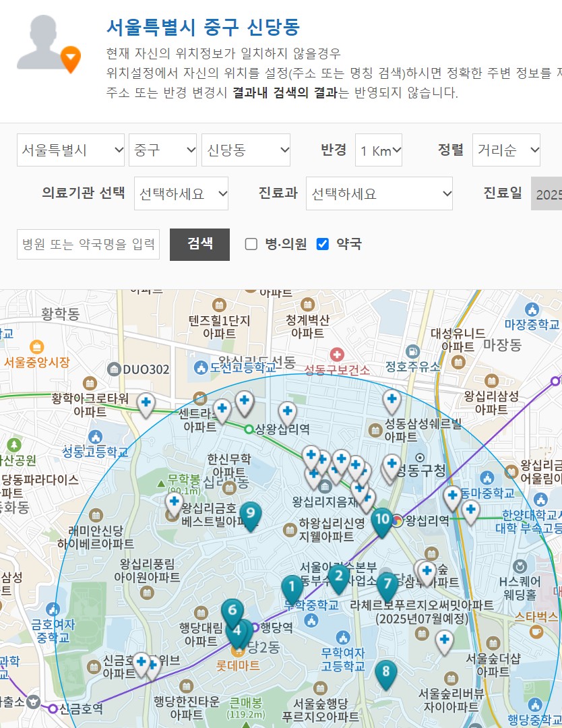Click the 성동구보건소 red medical icon
The image size is (562, 728).
(337, 355)
